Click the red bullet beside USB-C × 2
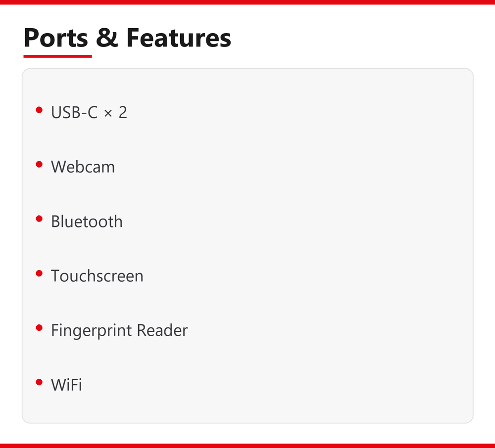This screenshot has width=495, height=448. click(x=39, y=110)
